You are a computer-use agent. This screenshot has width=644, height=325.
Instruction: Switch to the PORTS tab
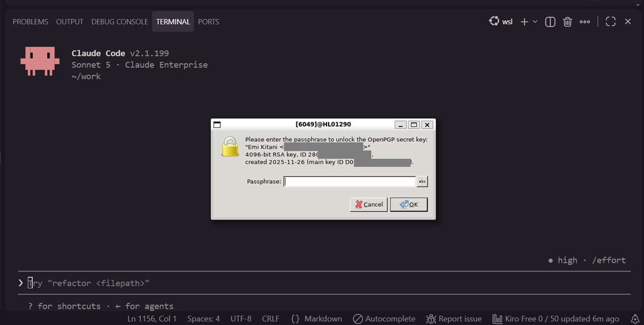[x=208, y=22]
